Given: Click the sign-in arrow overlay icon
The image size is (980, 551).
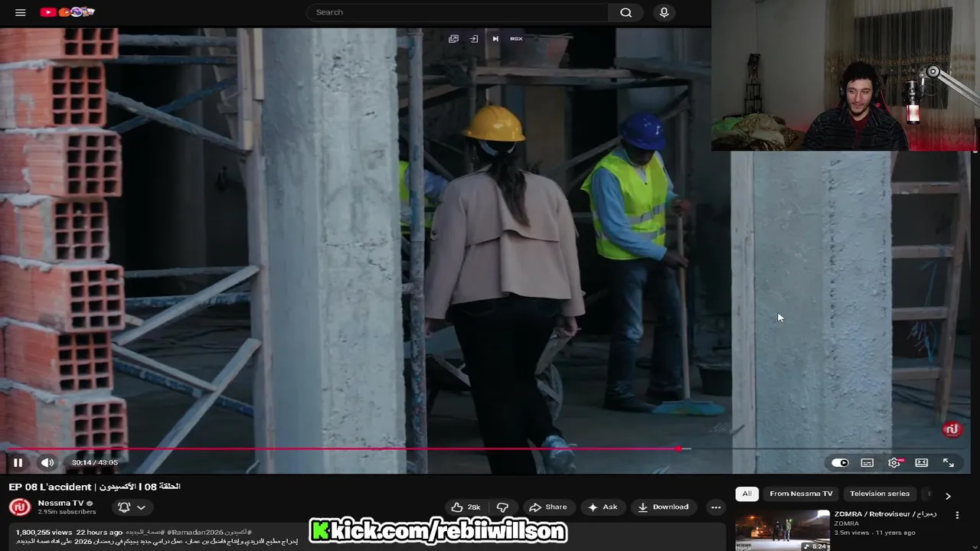Looking at the screenshot, I should click(474, 38).
